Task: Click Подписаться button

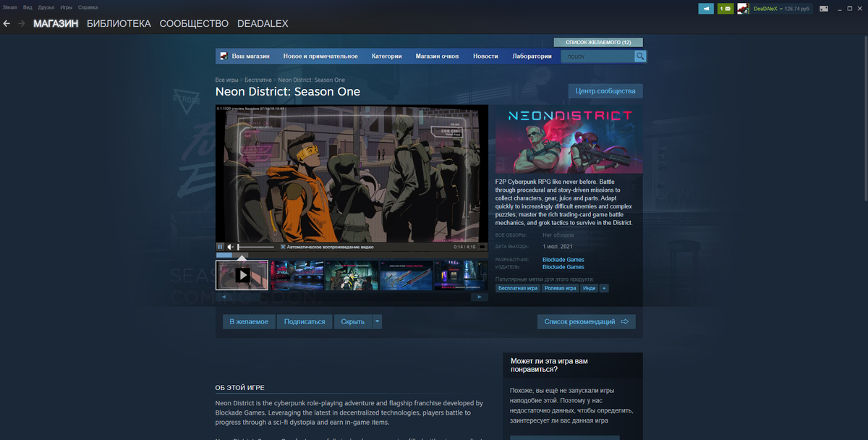Action: tap(305, 321)
